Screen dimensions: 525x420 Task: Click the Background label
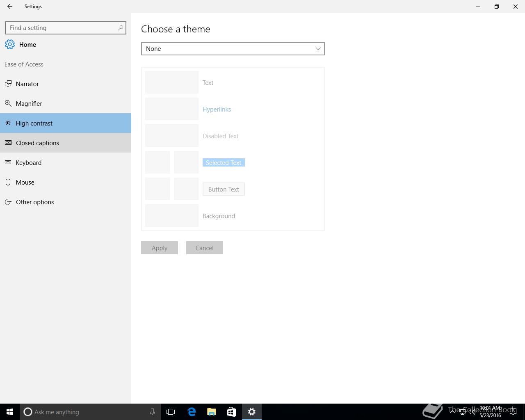pyautogui.click(x=219, y=216)
